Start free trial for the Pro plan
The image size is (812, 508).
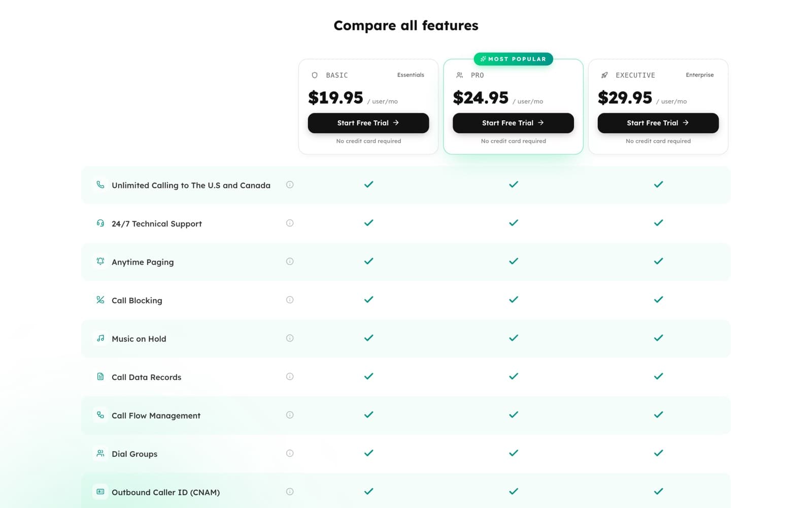[513, 123]
